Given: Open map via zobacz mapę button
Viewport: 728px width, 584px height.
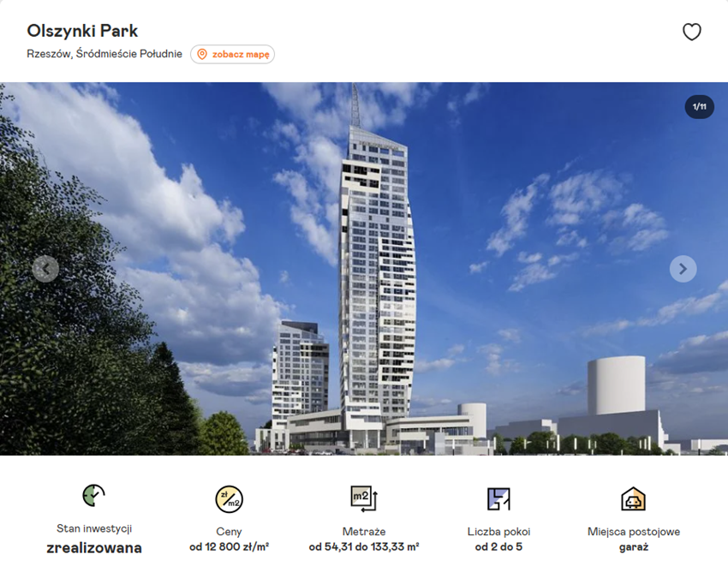Looking at the screenshot, I should click(x=232, y=54).
